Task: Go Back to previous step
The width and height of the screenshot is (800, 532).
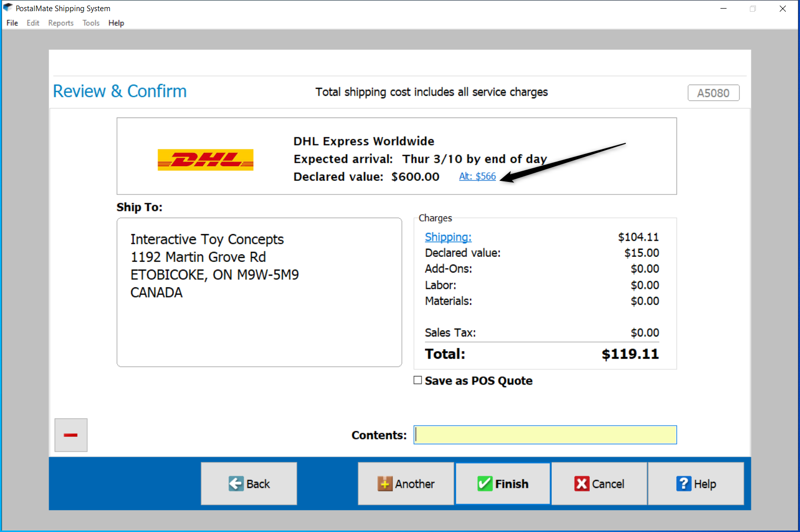Action: pyautogui.click(x=249, y=483)
